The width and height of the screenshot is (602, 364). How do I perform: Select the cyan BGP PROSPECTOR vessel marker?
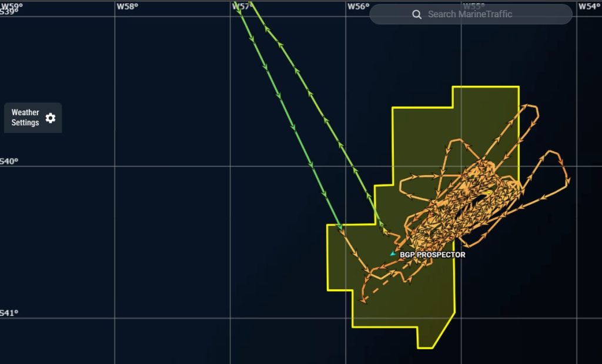(x=393, y=254)
